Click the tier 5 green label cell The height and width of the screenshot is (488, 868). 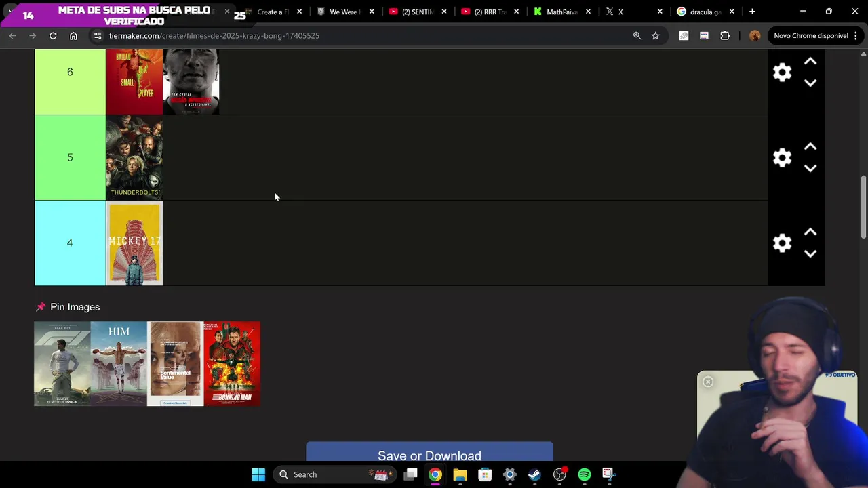coord(70,157)
